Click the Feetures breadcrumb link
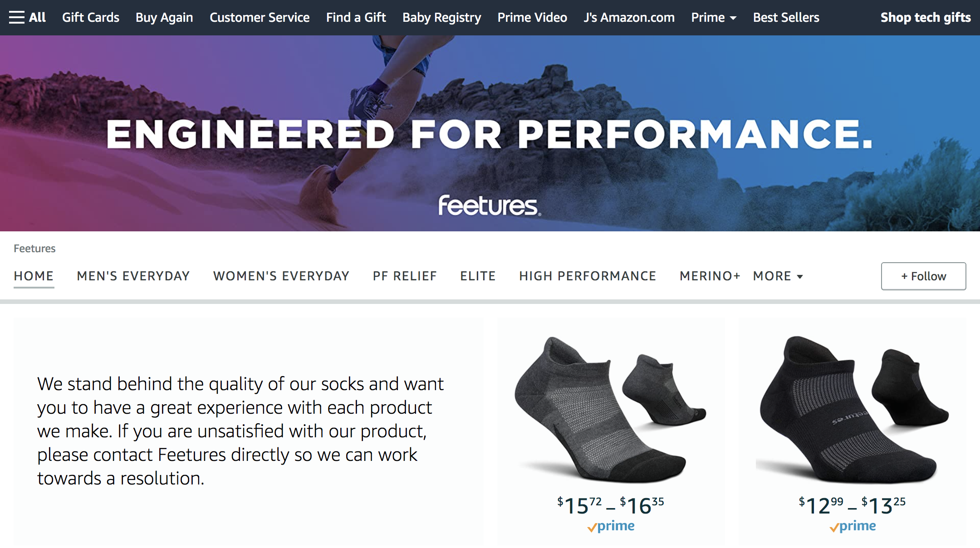Image resolution: width=980 pixels, height=548 pixels. [34, 249]
